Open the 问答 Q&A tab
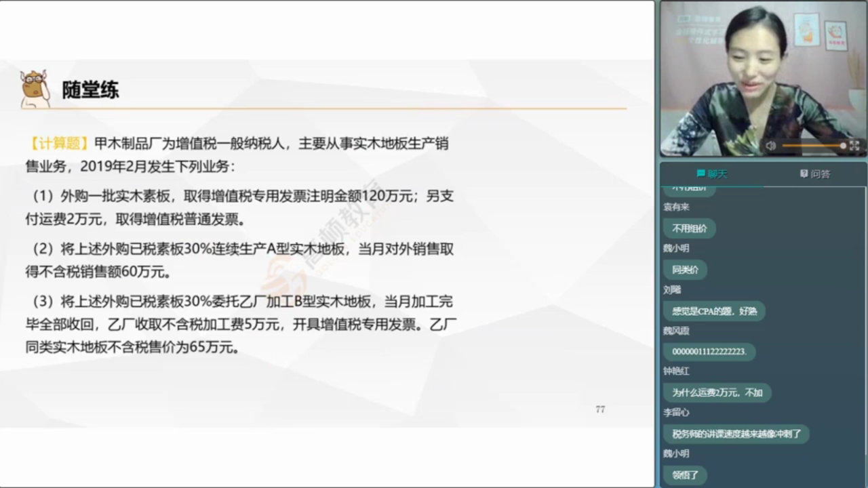Screen dimensions: 868x488 815,174
